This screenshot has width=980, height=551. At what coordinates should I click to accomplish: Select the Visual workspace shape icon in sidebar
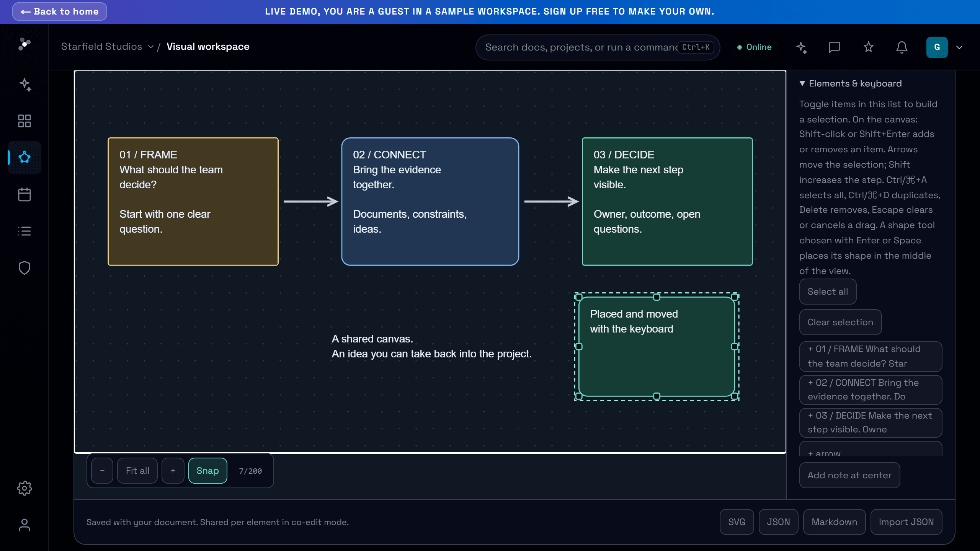[24, 157]
